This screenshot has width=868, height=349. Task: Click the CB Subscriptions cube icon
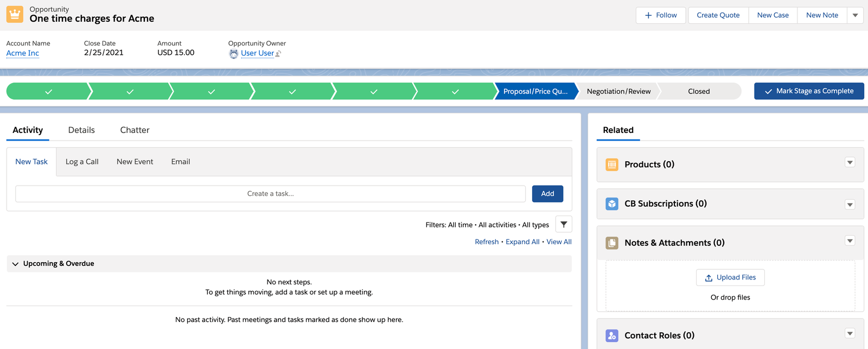click(612, 204)
